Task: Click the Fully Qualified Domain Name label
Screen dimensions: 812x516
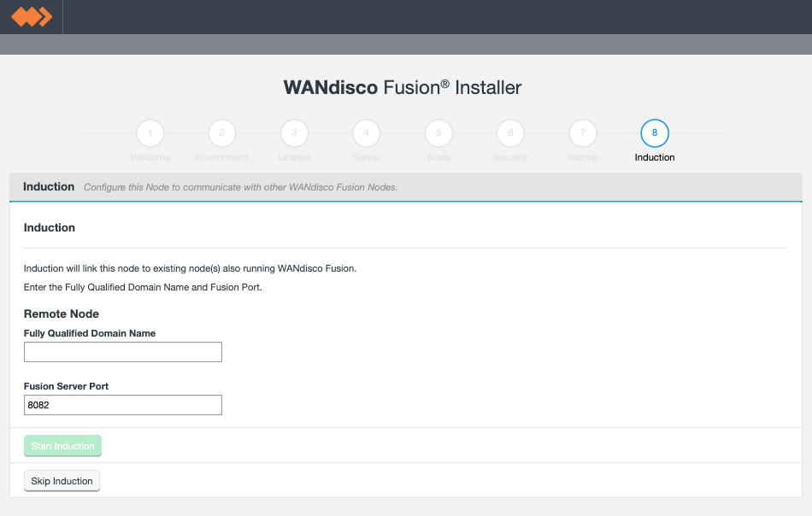Action: pyautogui.click(x=90, y=333)
